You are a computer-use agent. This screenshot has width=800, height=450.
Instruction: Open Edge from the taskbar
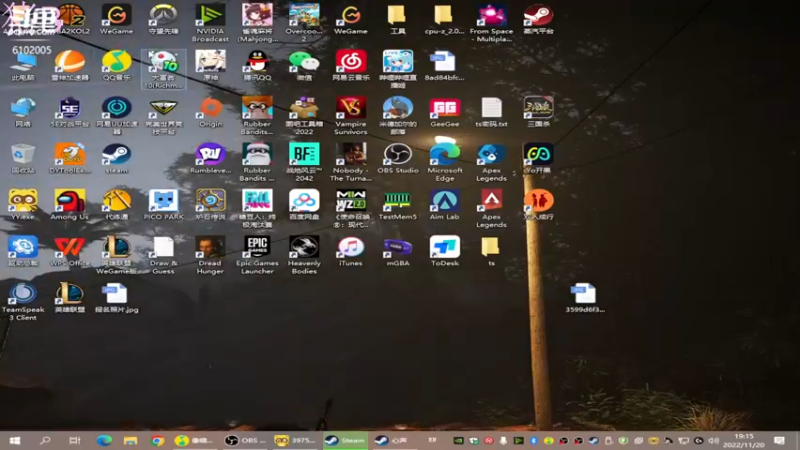(105, 440)
